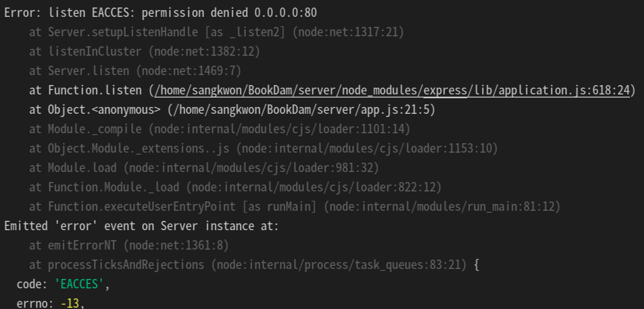Click the emitErrorNT stack frame
Screen dimensions: 644x309
[129, 245]
